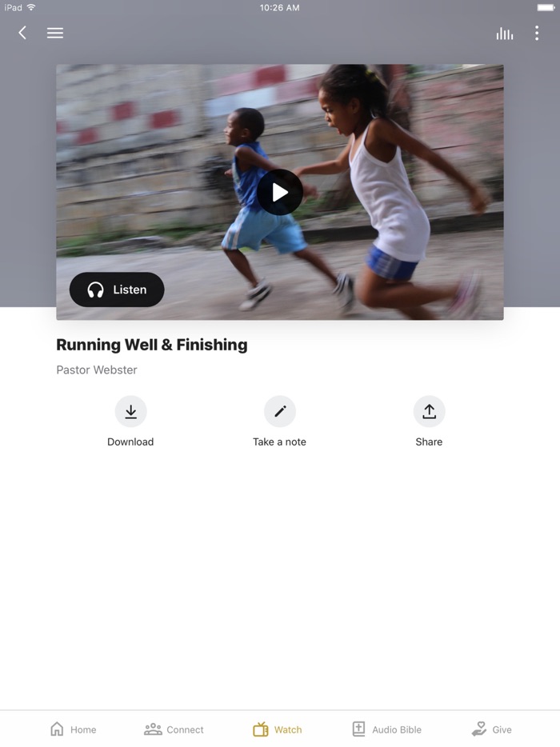The image size is (560, 747).
Task: Select the Watch tab
Action: pyautogui.click(x=278, y=729)
